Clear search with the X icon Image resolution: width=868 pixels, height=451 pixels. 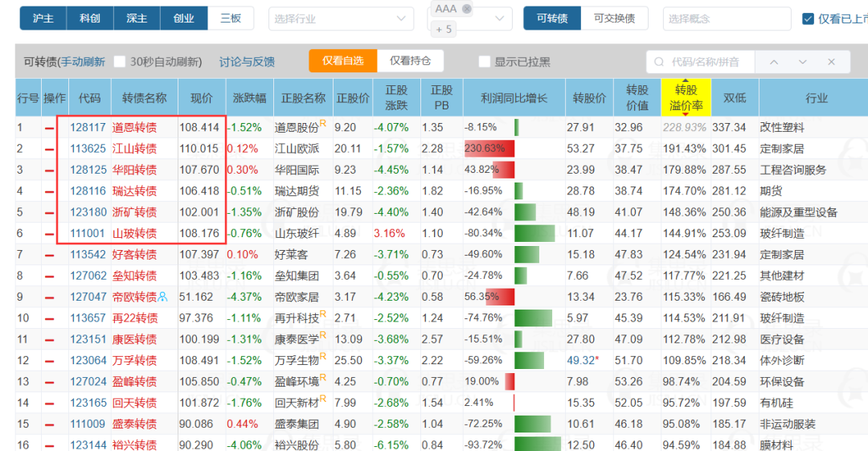[832, 62]
